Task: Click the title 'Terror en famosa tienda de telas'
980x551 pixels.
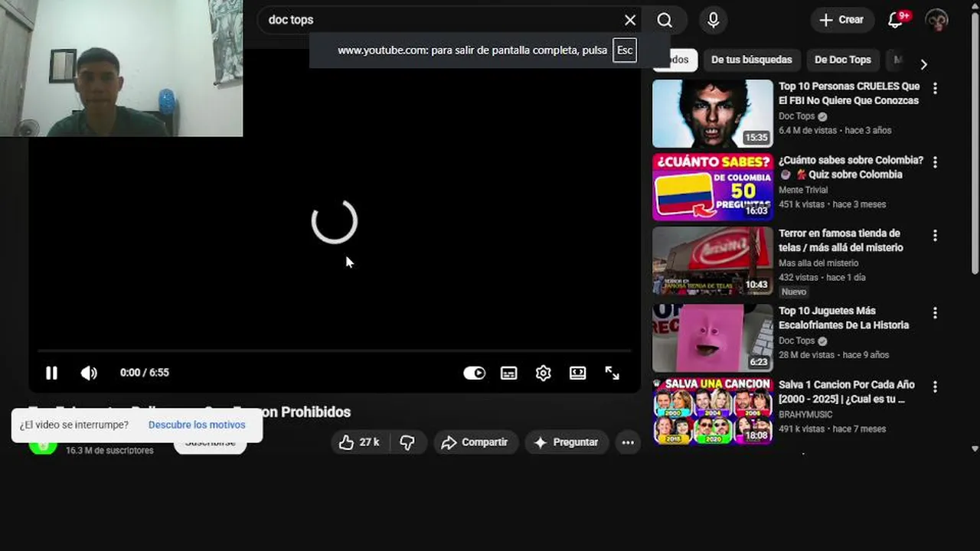Action: click(841, 240)
